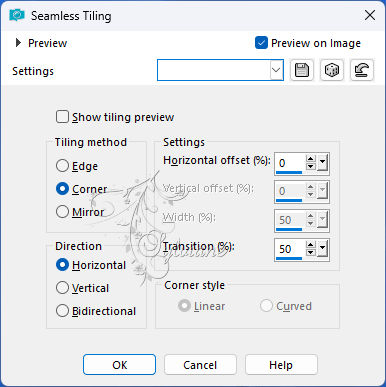386x387 pixels.
Task: Uncheck Preview on Image
Action: point(261,43)
